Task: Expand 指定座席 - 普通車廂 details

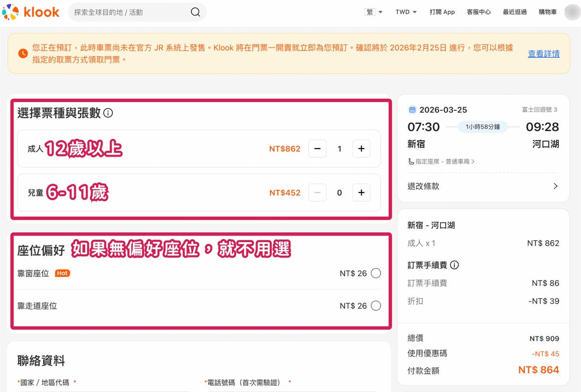Action: tap(442, 162)
